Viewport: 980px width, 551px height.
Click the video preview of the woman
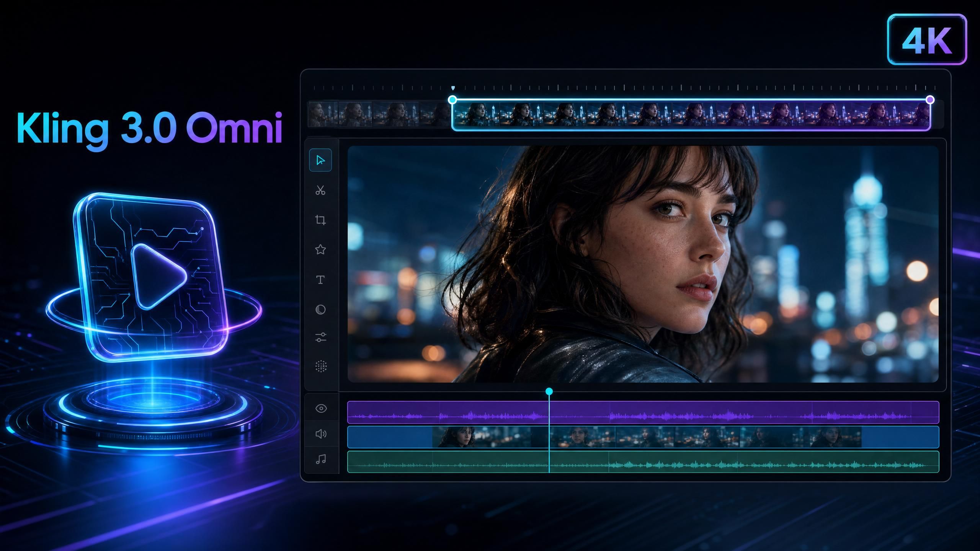click(x=643, y=264)
